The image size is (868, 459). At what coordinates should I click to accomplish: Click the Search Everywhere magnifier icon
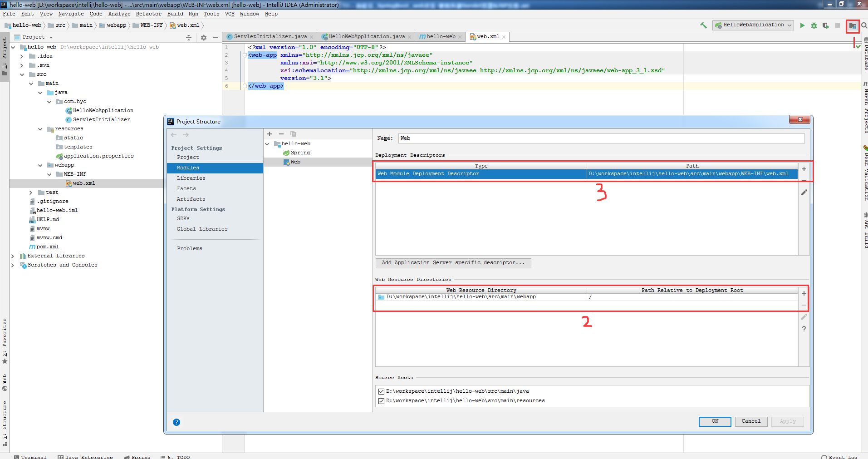[864, 25]
